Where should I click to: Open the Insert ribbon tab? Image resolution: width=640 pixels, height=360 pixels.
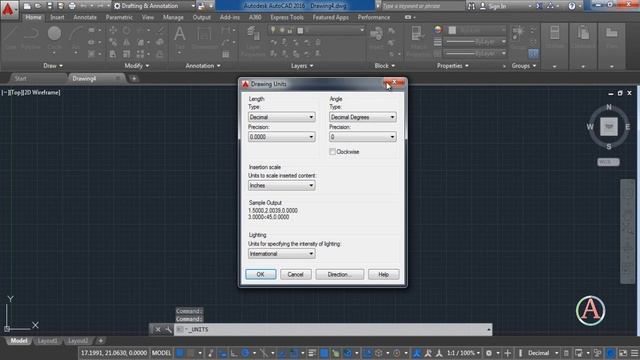pyautogui.click(x=57, y=17)
